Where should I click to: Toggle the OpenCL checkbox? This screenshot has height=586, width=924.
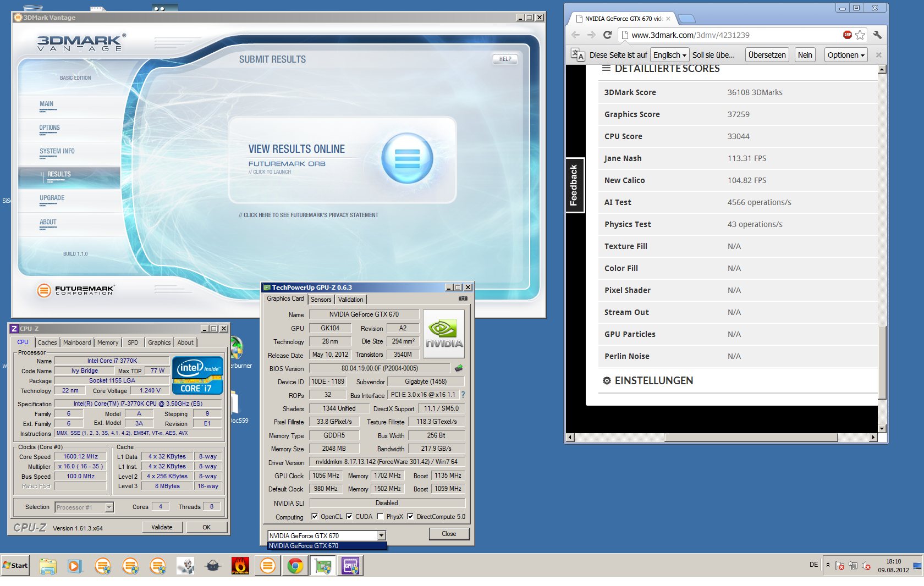click(x=315, y=517)
